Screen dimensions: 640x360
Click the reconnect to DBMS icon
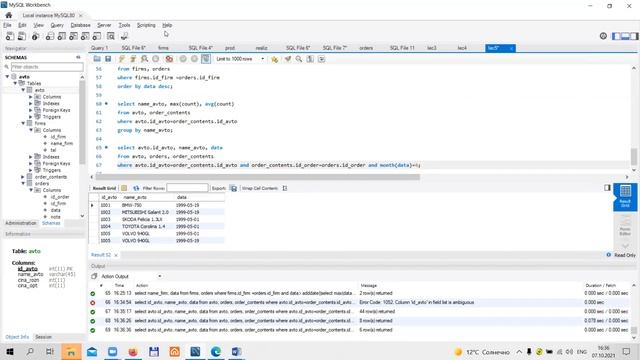124,36
